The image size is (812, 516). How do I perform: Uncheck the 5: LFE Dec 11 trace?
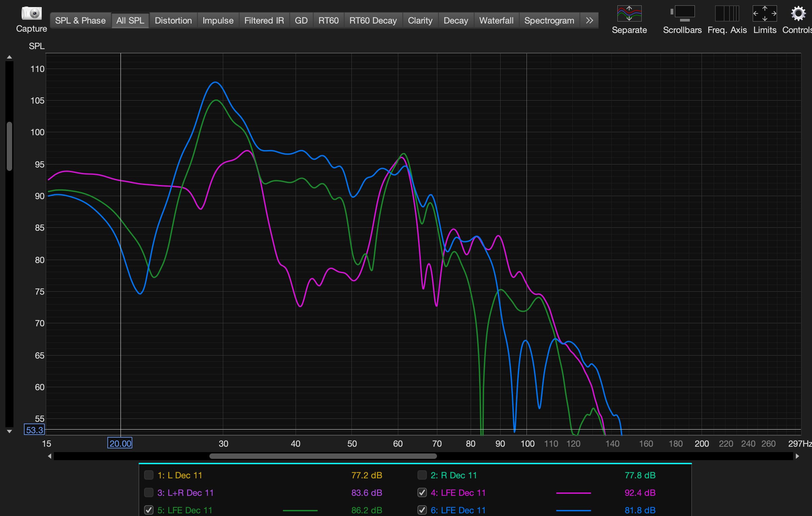pos(149,510)
